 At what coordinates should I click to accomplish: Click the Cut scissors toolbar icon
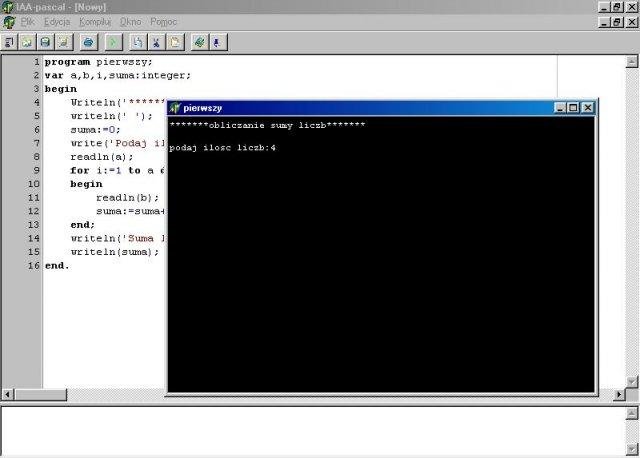(x=156, y=42)
